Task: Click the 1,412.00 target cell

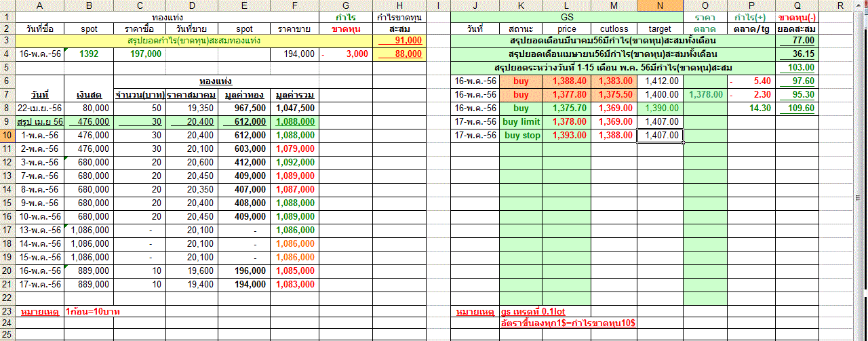Action: [660, 81]
